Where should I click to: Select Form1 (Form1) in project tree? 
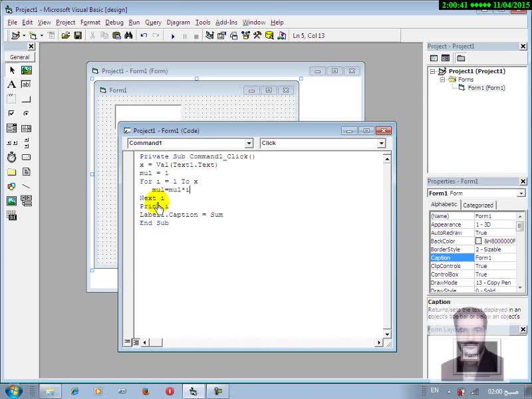486,88
